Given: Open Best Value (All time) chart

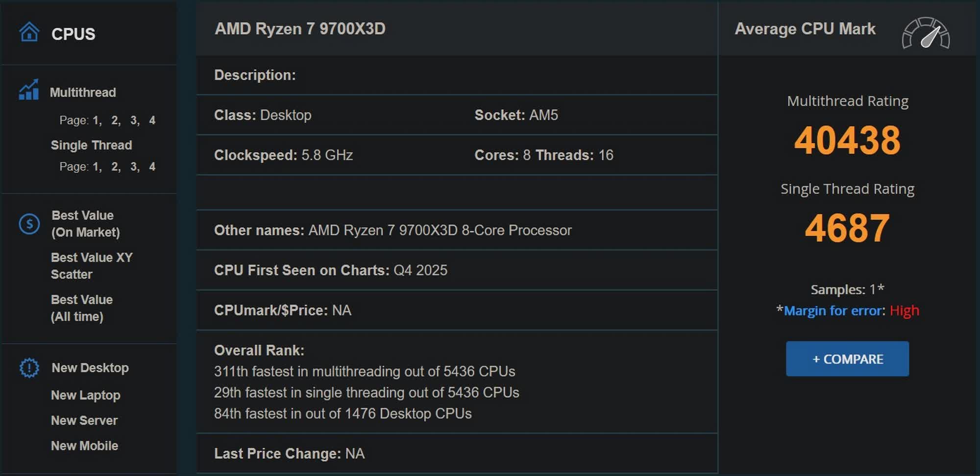Looking at the screenshot, I should tap(82, 308).
